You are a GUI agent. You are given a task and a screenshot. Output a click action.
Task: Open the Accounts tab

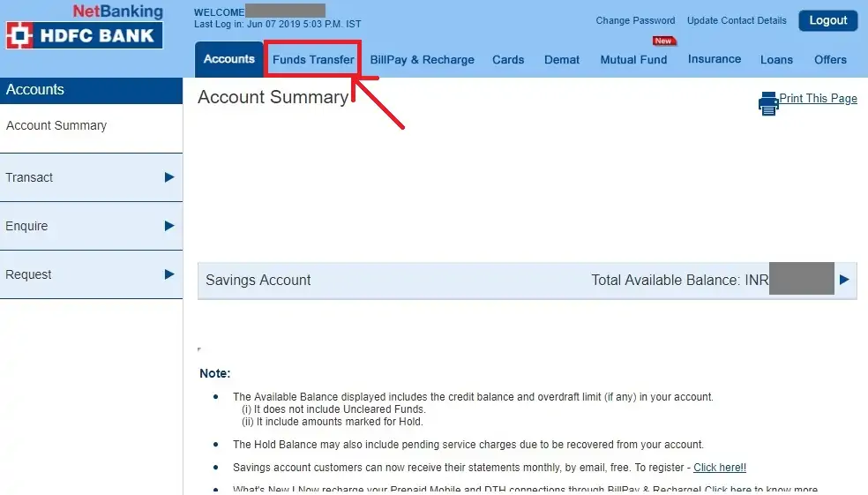[229, 59]
